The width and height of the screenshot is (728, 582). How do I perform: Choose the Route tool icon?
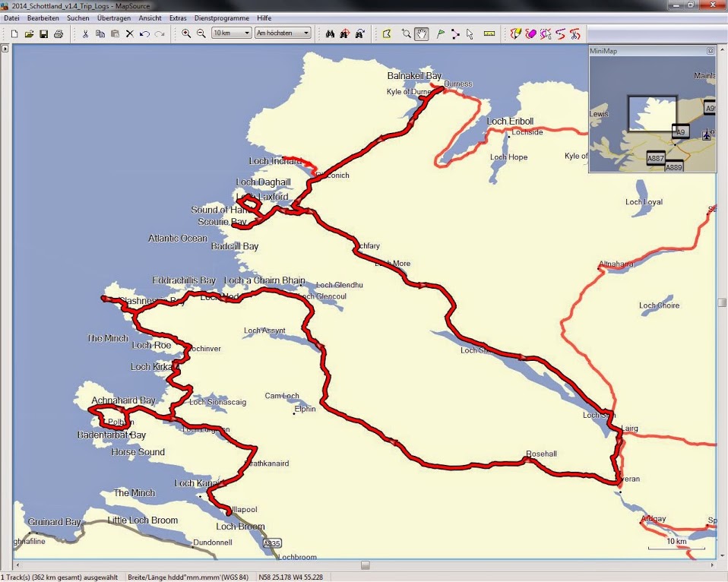coord(455,33)
